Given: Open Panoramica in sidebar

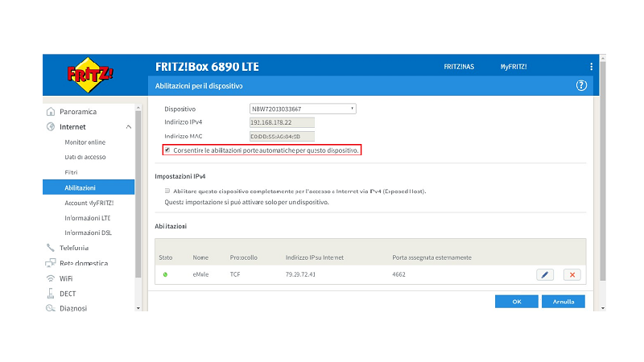Looking at the screenshot, I should tap(78, 112).
